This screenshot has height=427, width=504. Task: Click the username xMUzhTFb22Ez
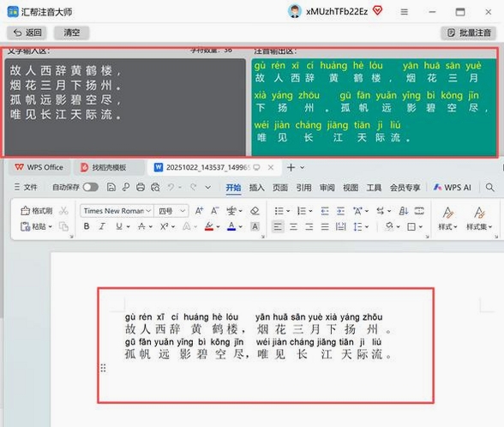click(x=337, y=12)
